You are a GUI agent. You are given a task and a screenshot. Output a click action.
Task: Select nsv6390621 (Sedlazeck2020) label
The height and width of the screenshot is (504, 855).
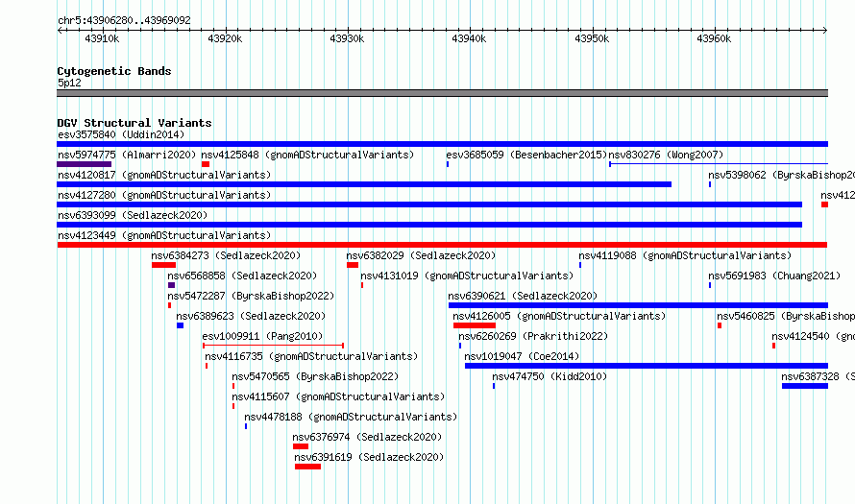523,296
